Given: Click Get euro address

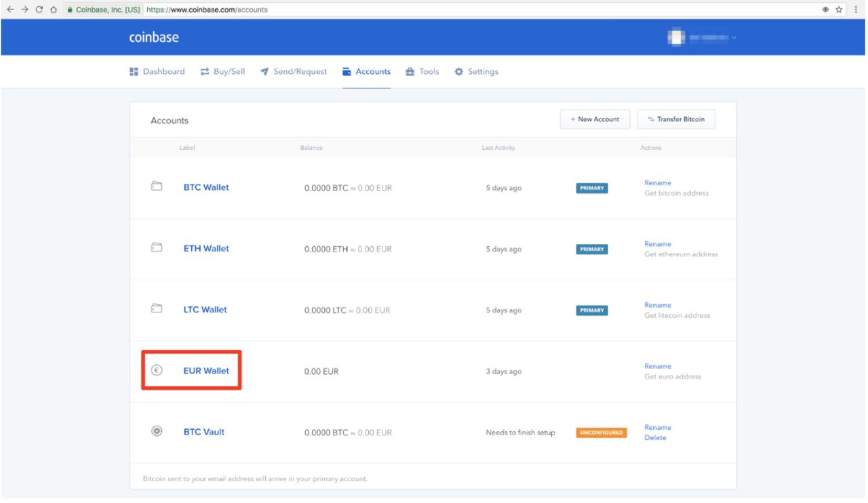Looking at the screenshot, I should click(673, 376).
